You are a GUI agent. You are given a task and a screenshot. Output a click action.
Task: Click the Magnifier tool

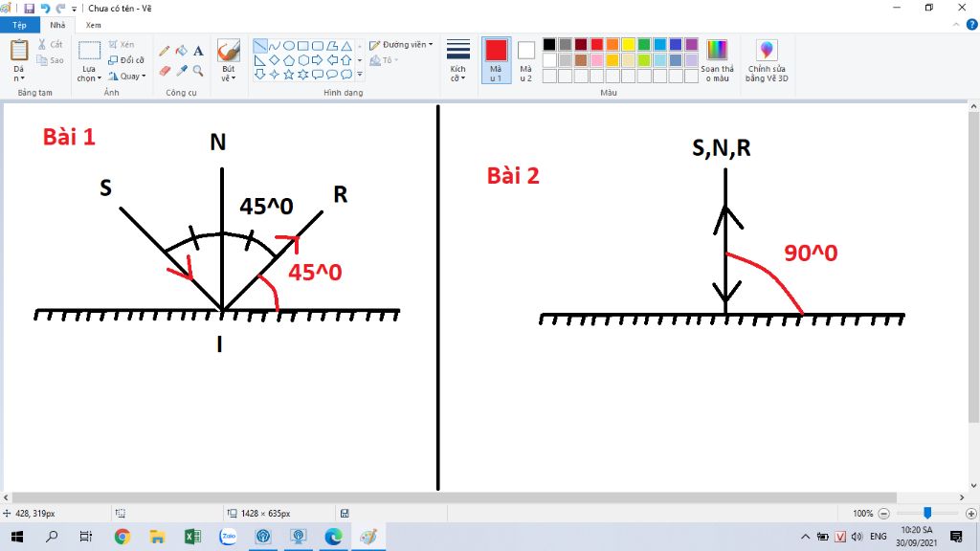tap(198, 71)
